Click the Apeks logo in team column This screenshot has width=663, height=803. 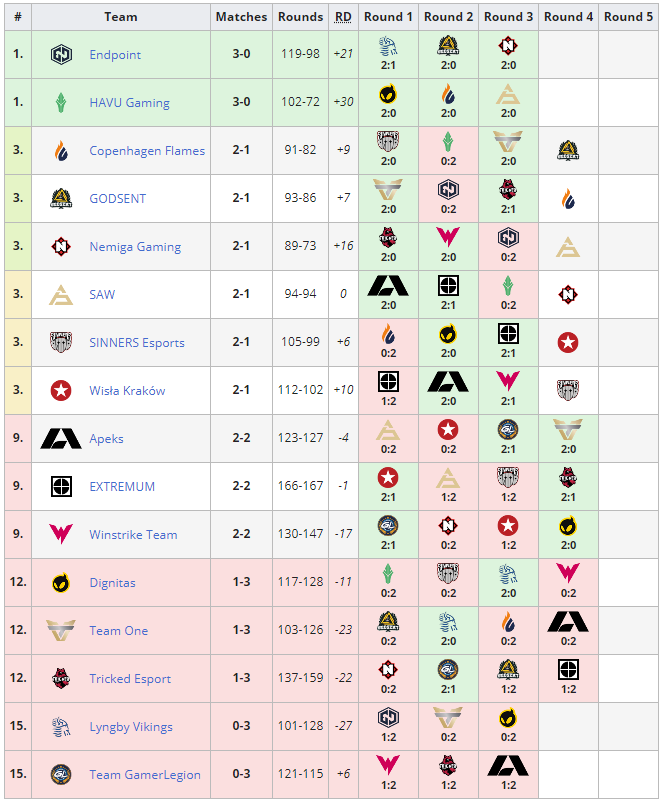61,439
